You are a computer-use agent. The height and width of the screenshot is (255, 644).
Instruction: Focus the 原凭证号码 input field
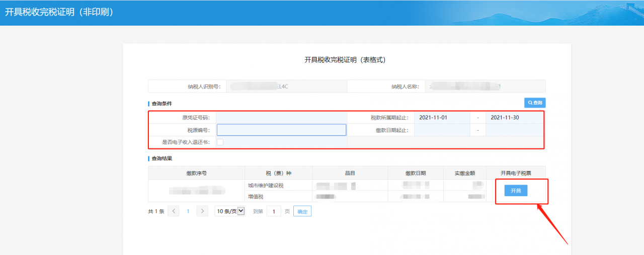281,118
